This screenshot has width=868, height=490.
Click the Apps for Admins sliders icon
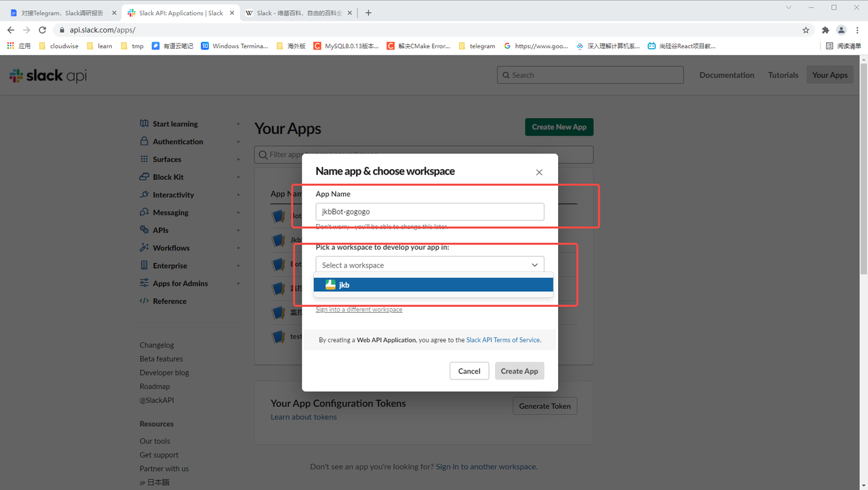pos(144,283)
